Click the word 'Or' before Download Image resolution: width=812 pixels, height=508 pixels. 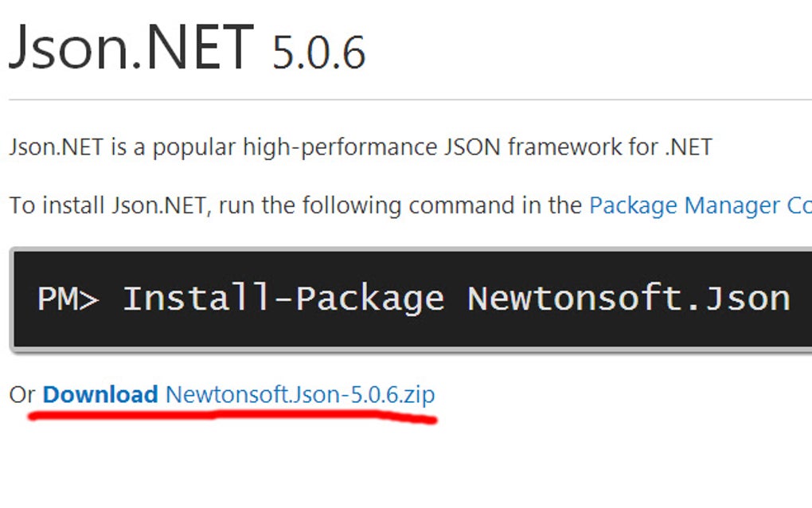pos(22,394)
